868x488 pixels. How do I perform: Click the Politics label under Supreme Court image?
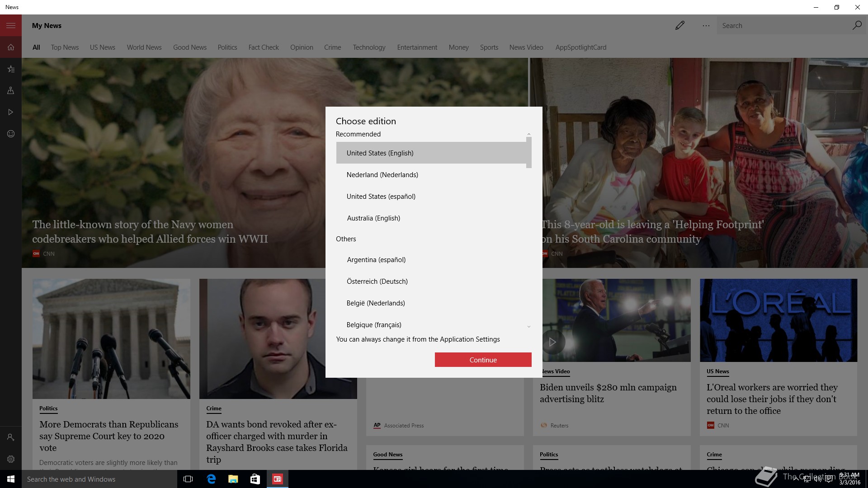pos(48,408)
